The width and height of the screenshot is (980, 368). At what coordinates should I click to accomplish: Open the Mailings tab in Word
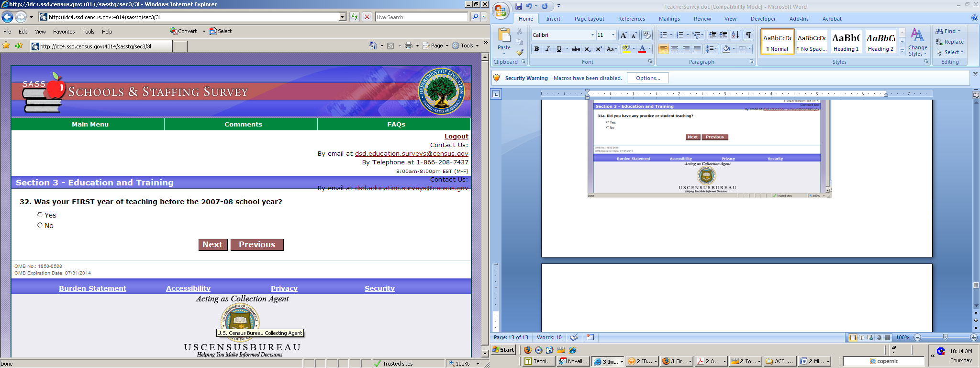(669, 19)
